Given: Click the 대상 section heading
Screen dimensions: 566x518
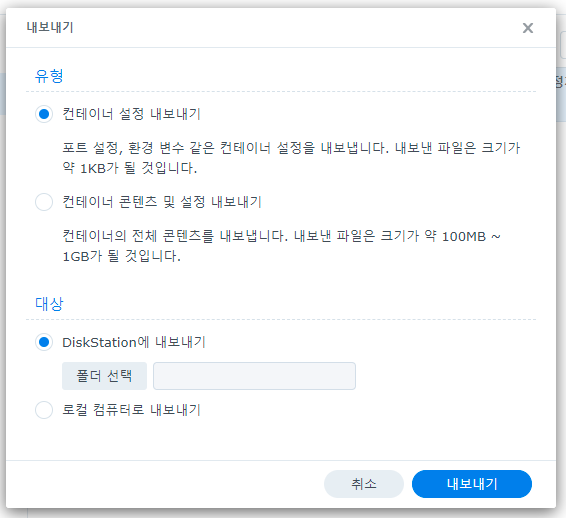Looking at the screenshot, I should 49,304.
